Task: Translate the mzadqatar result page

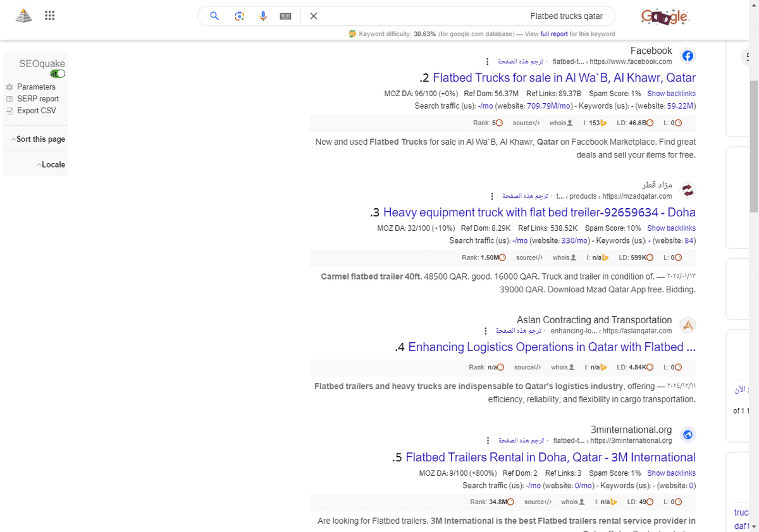Action: (x=526, y=196)
